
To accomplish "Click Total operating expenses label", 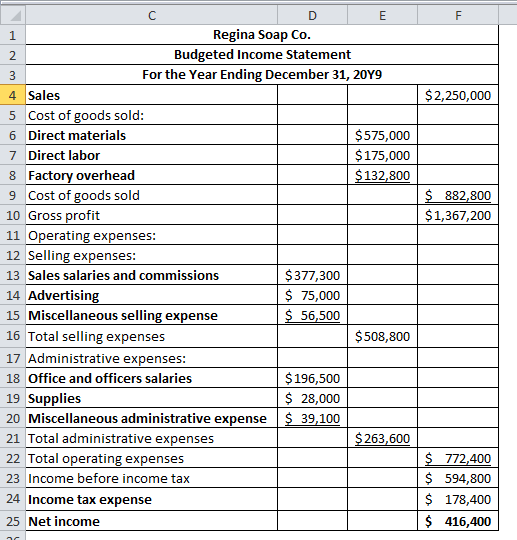I will 152,458.
